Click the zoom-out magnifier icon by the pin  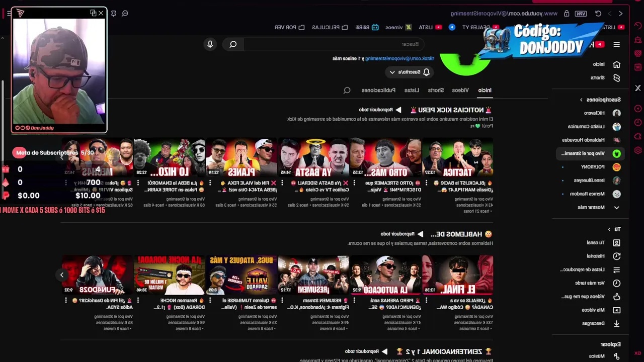click(125, 14)
